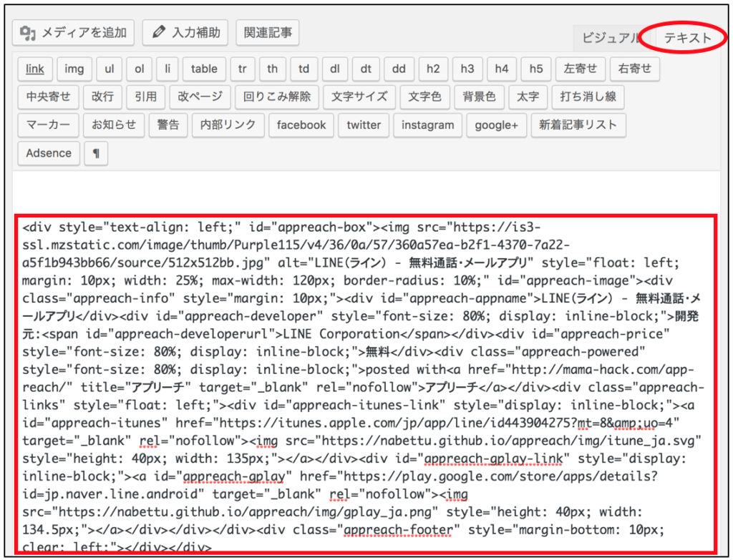Click the "LINE Corporation" text in code
This screenshot has width=733, height=560.
pos(341,335)
